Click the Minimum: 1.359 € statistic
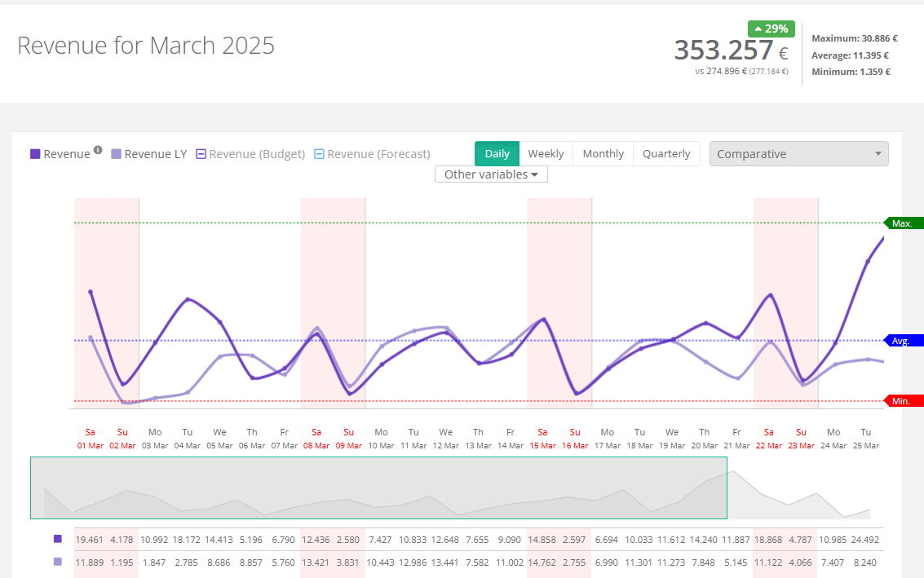924x578 pixels. 851,72
